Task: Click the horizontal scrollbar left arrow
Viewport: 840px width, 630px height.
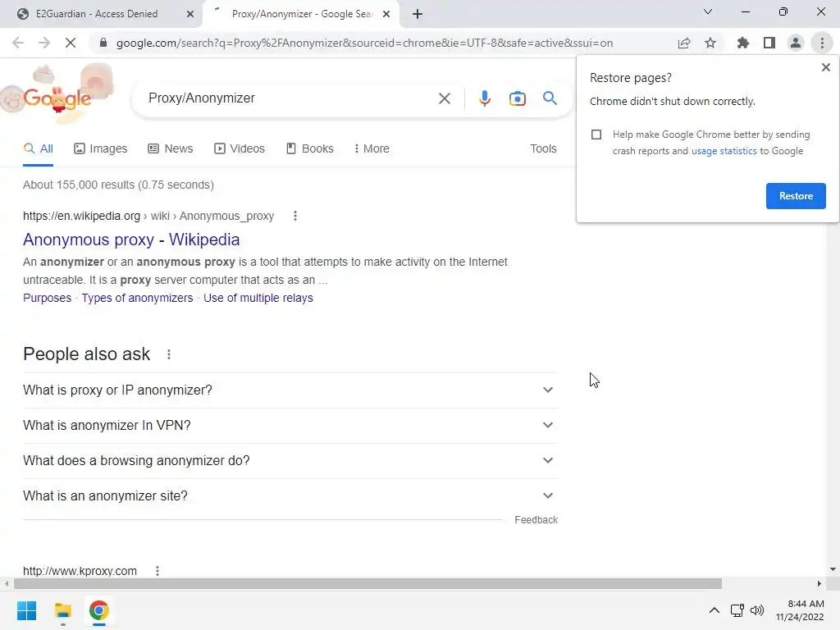Action: pos(7,583)
